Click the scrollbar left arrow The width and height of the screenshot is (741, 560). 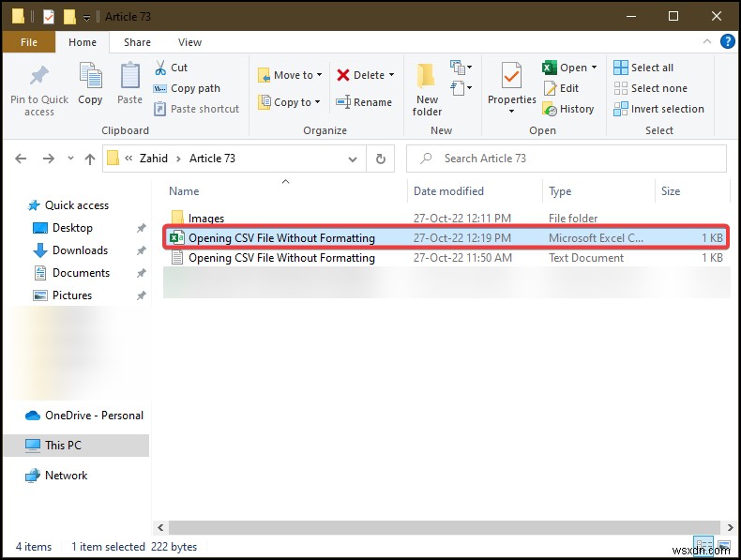(160, 527)
